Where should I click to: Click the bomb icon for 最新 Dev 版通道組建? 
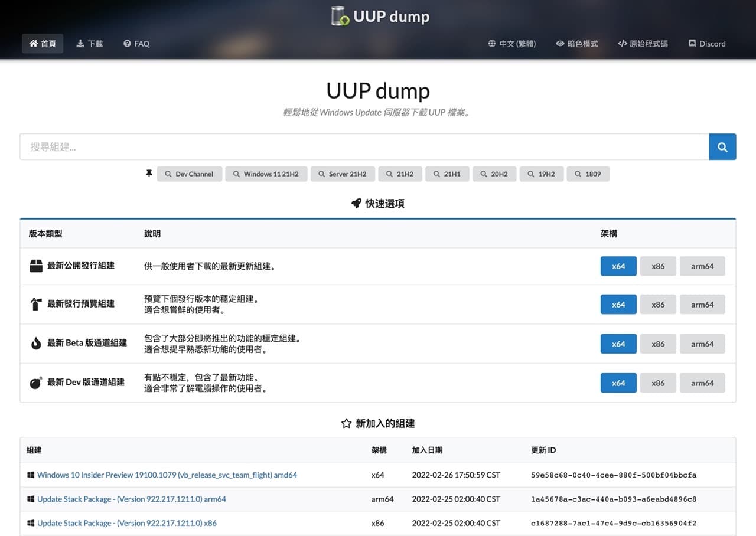(36, 383)
